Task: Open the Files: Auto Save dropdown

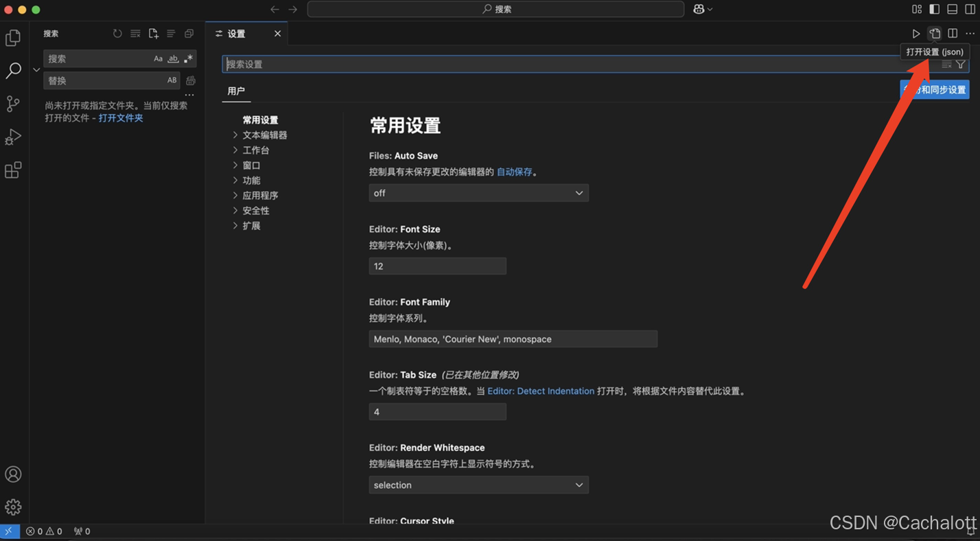Action: [478, 193]
